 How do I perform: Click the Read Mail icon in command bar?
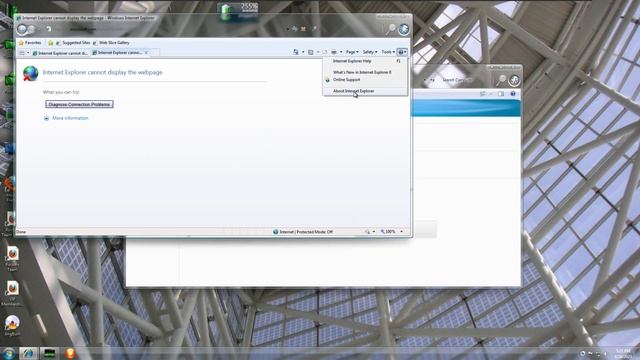tap(325, 52)
